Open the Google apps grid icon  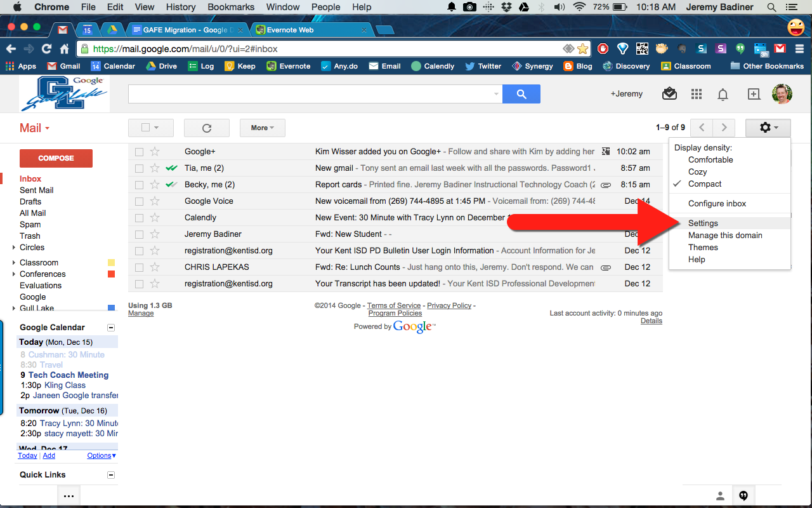click(x=697, y=94)
